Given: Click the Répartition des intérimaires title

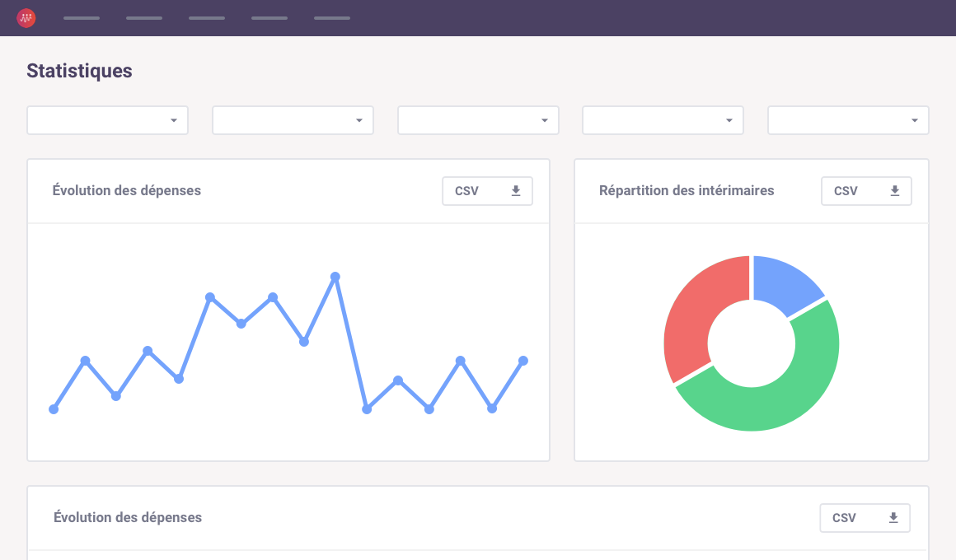Looking at the screenshot, I should point(687,191).
